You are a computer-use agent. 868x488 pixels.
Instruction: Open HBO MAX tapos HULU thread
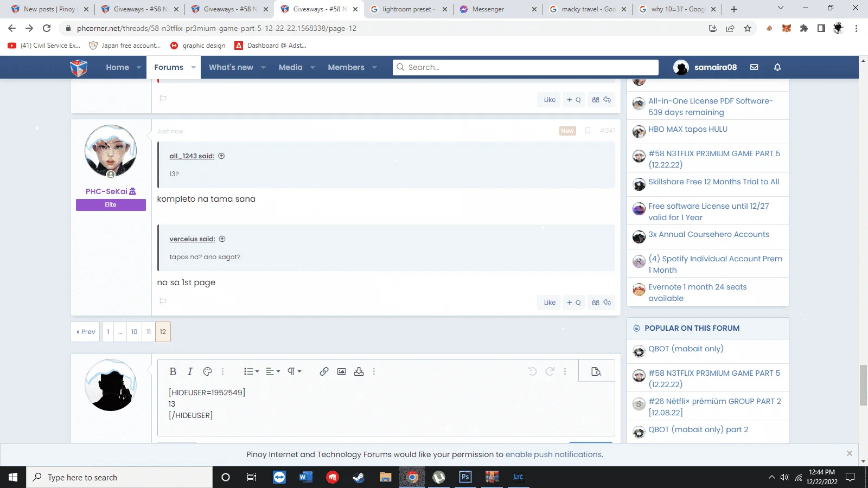[x=687, y=129]
